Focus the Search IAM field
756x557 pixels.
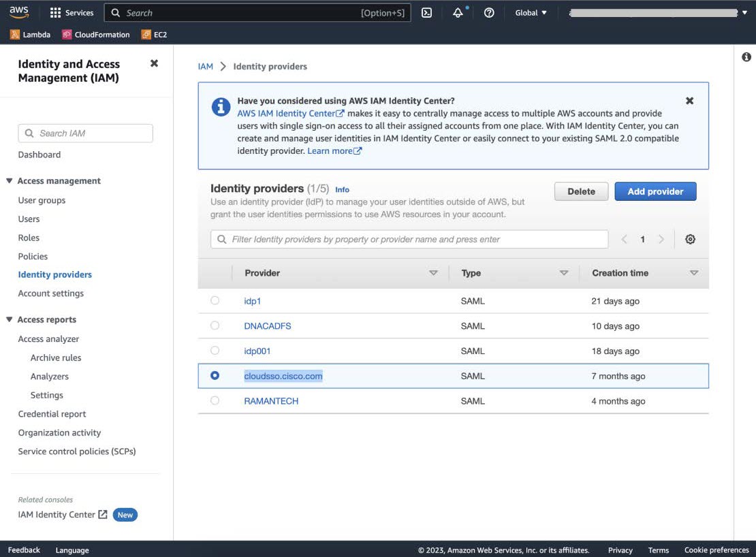tap(85, 133)
